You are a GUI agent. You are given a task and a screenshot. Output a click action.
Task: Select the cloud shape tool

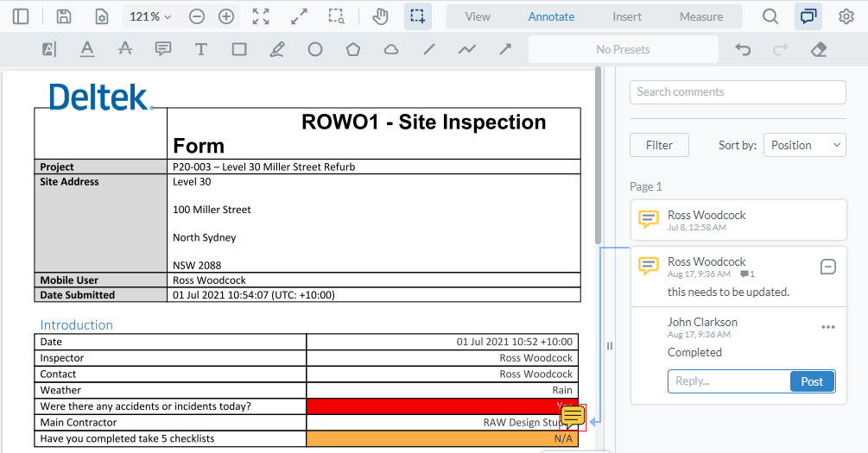click(391, 49)
